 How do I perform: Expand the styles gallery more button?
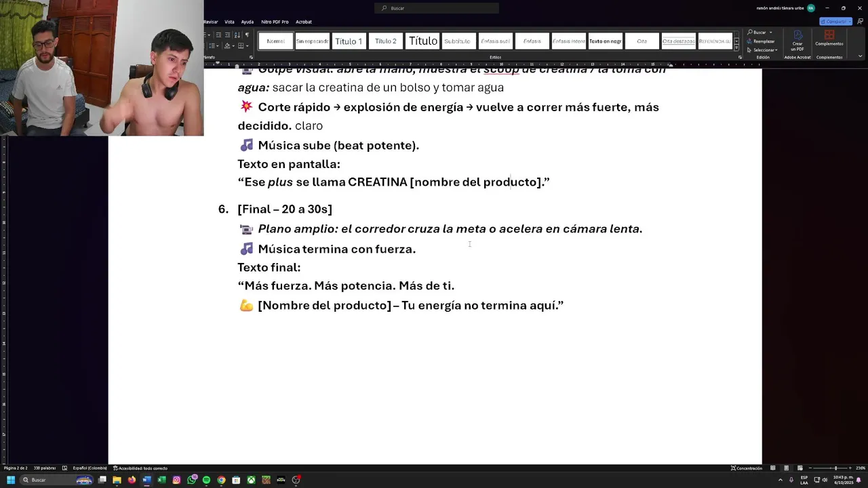736,49
